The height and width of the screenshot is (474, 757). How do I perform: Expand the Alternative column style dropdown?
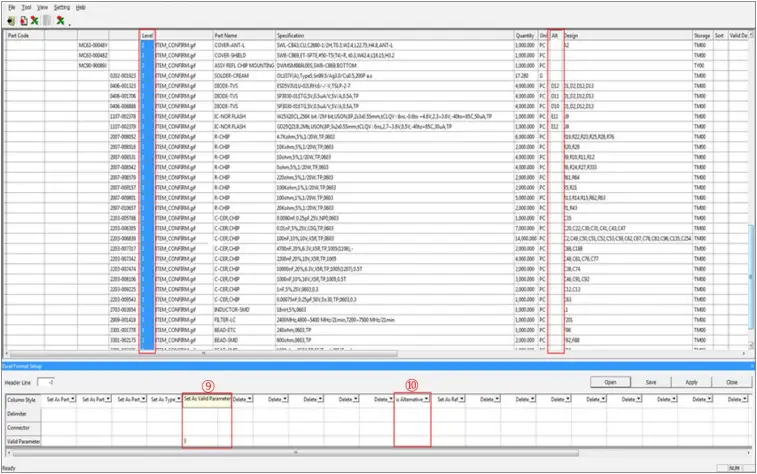(x=426, y=399)
